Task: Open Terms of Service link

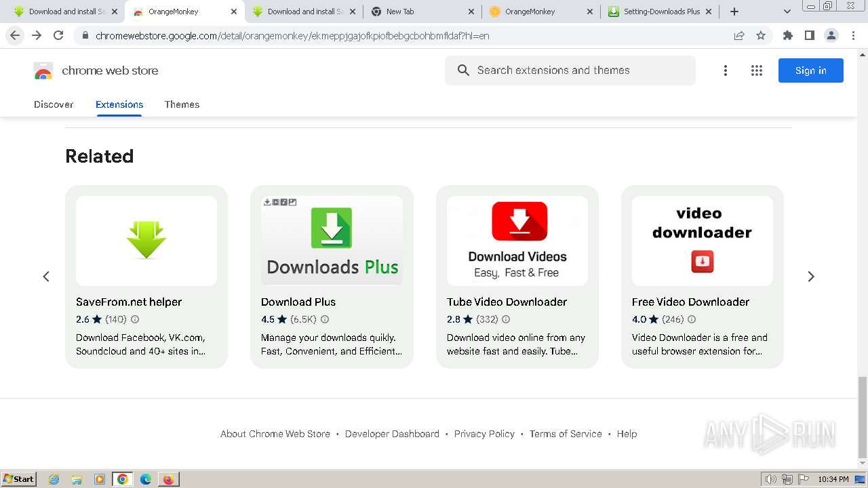Action: tap(566, 434)
